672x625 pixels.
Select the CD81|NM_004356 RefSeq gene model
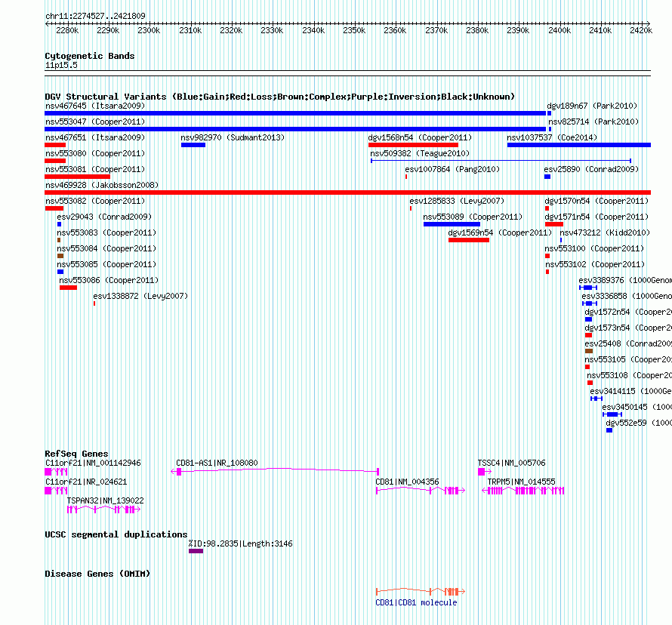421,491
